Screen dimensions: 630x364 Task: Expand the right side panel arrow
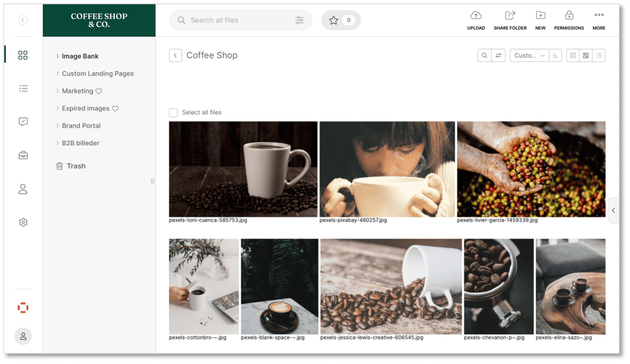pyautogui.click(x=614, y=210)
